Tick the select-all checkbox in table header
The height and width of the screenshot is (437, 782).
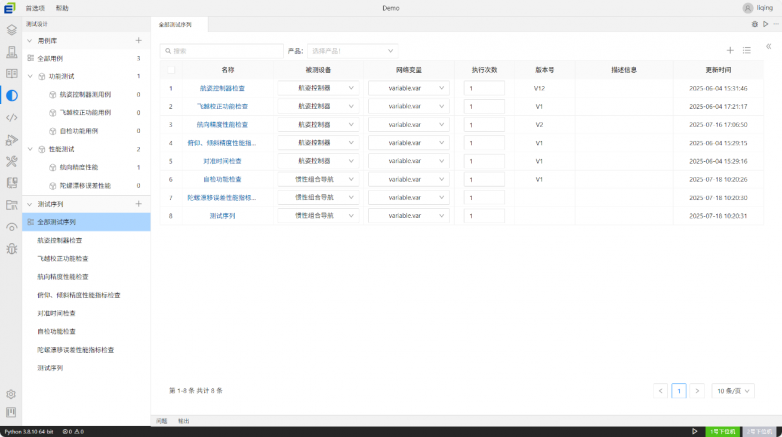[x=171, y=70]
